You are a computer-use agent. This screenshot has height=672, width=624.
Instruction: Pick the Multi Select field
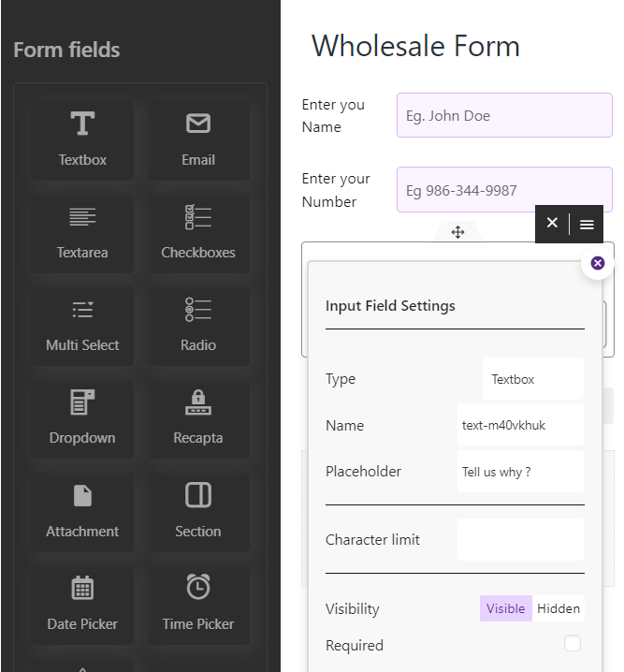tap(82, 325)
